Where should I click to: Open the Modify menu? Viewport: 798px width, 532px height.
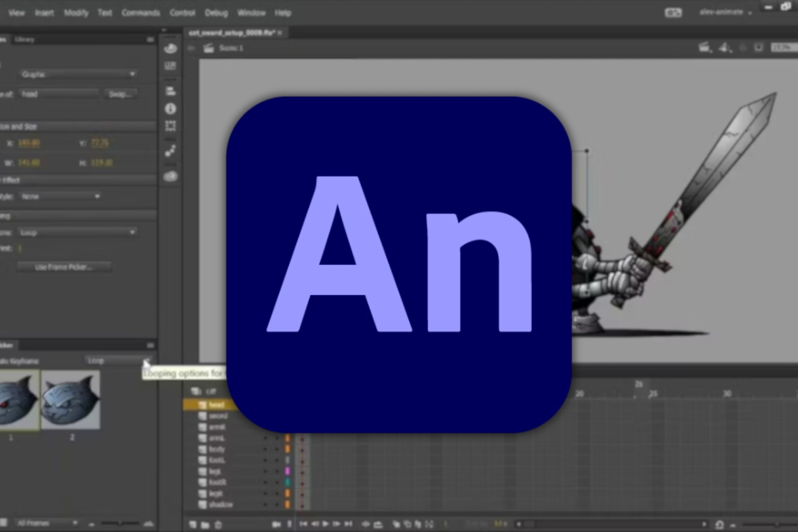click(76, 13)
